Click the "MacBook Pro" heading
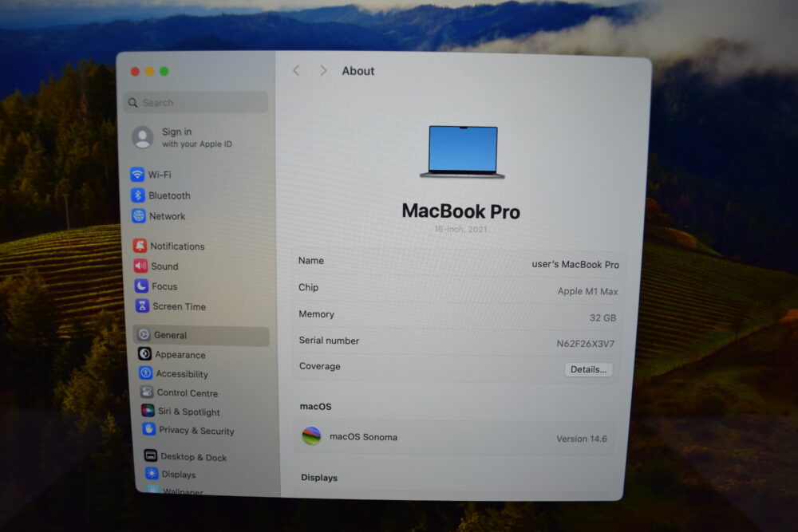Viewport: 798px width, 532px height. click(x=461, y=211)
